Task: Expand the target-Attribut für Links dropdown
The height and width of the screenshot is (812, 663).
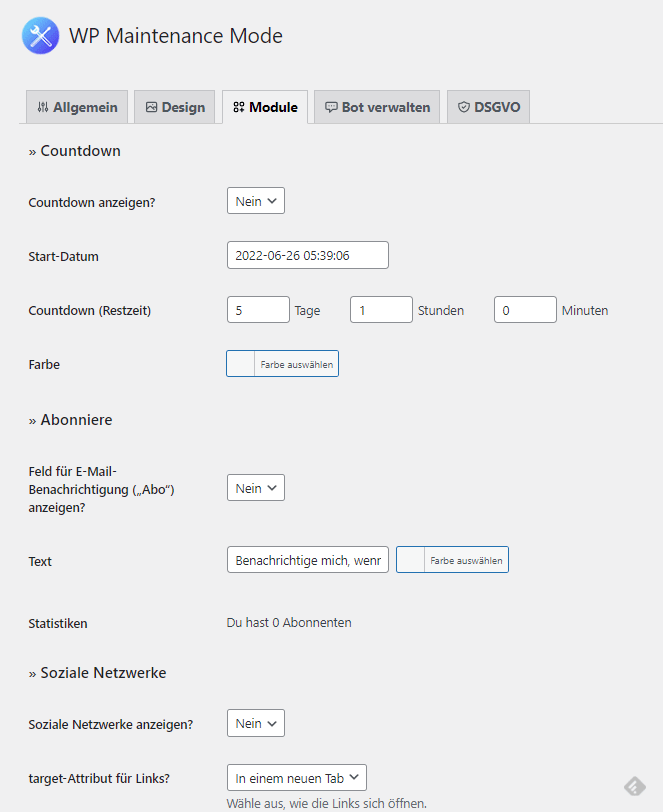Action: 297,778
